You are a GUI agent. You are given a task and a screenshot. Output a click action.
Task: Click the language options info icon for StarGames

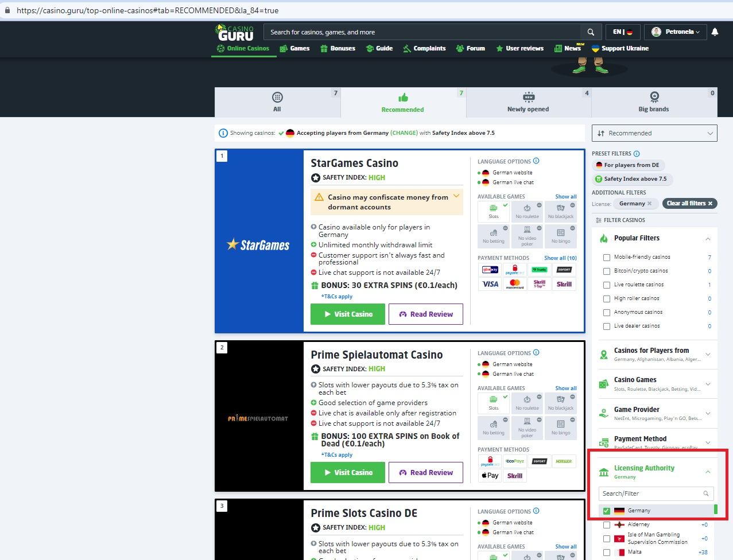pos(536,161)
